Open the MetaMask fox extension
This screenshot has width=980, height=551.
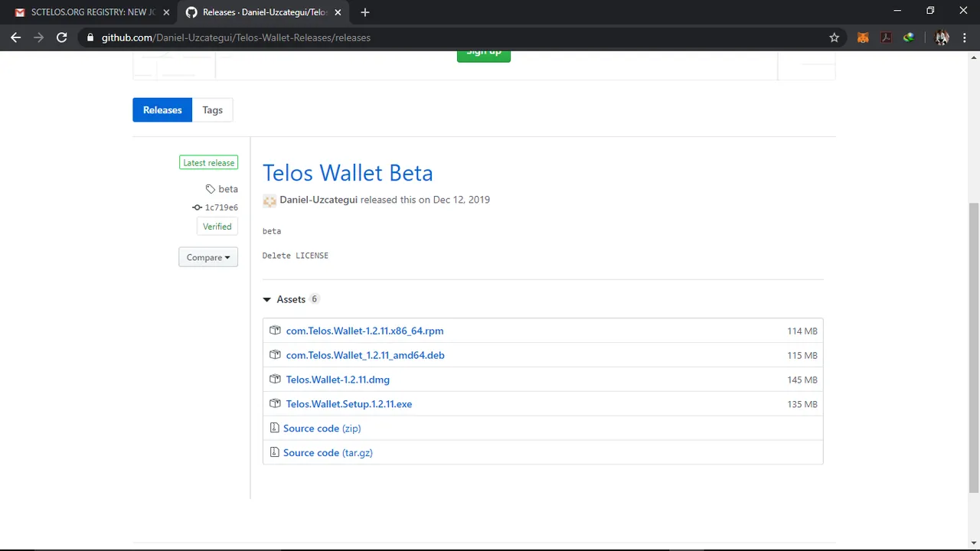pyautogui.click(x=863, y=37)
